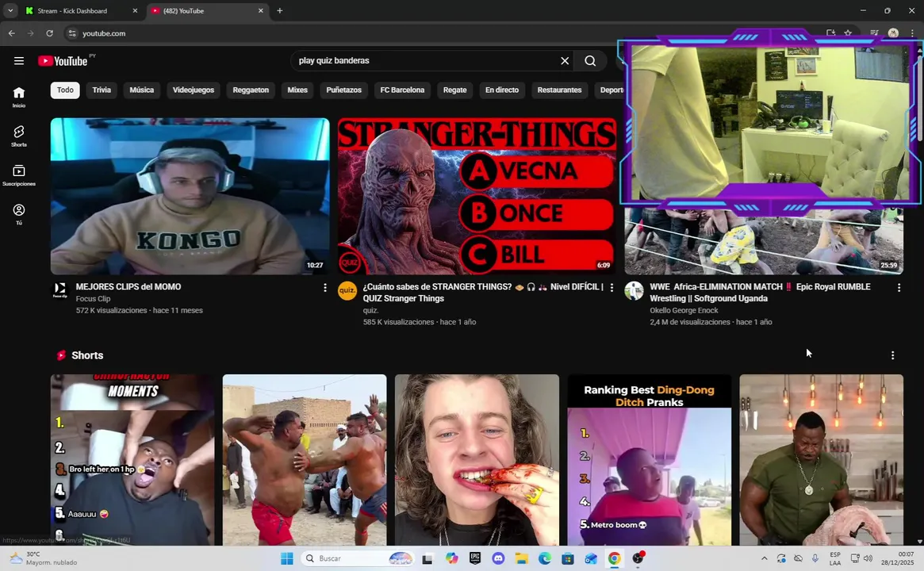Screen dimensions: 924x571
Task: Open options for MEJORES CLIPS del MOMO
Action: [x=324, y=288]
